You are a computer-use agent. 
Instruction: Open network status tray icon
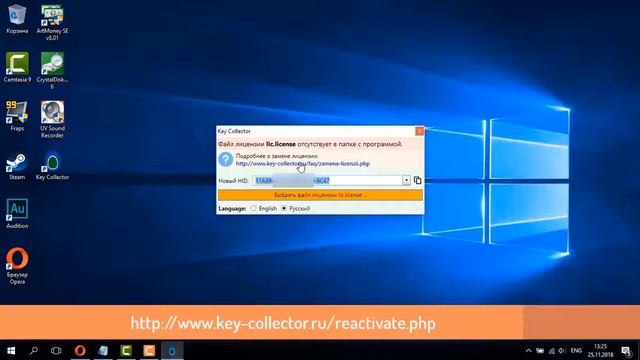[x=551, y=351]
